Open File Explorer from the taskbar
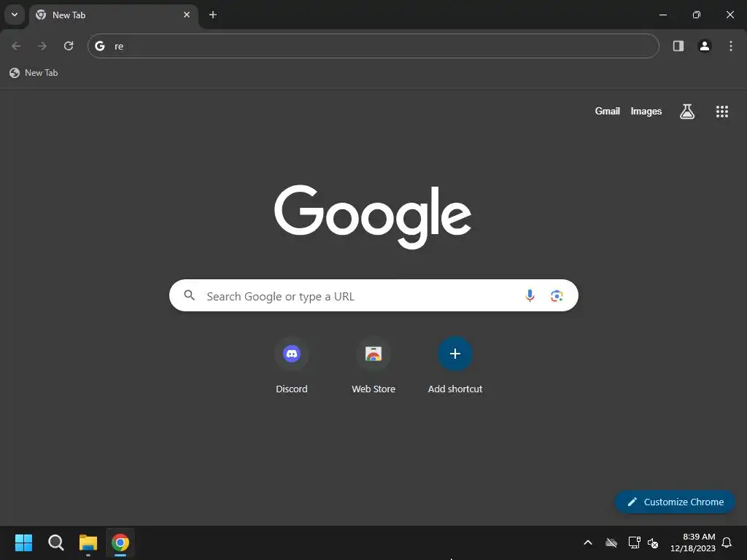This screenshot has height=560, width=747. pyautogui.click(x=88, y=542)
